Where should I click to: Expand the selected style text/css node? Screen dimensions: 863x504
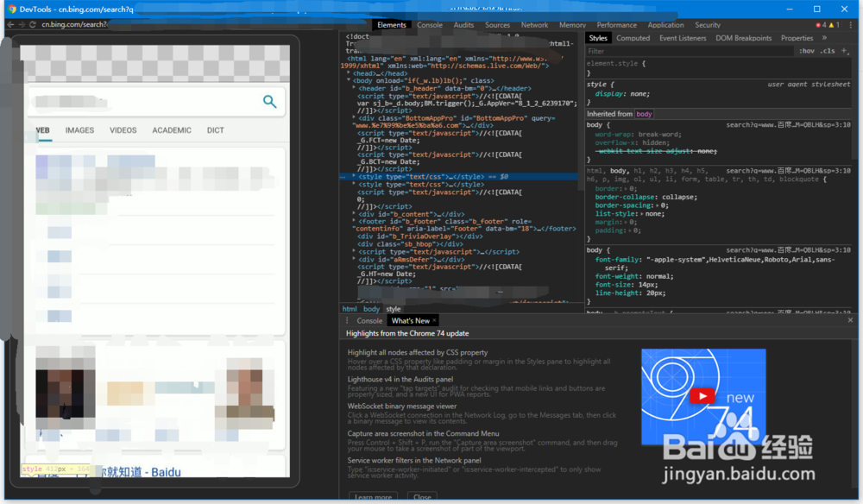coord(355,177)
